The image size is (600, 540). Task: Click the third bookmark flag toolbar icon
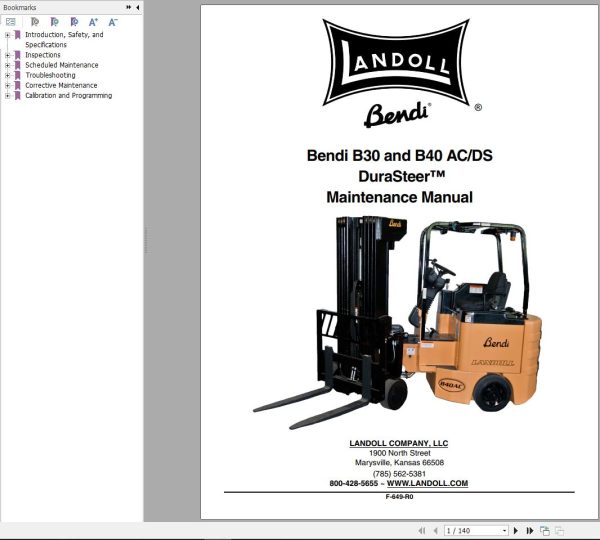(74, 22)
